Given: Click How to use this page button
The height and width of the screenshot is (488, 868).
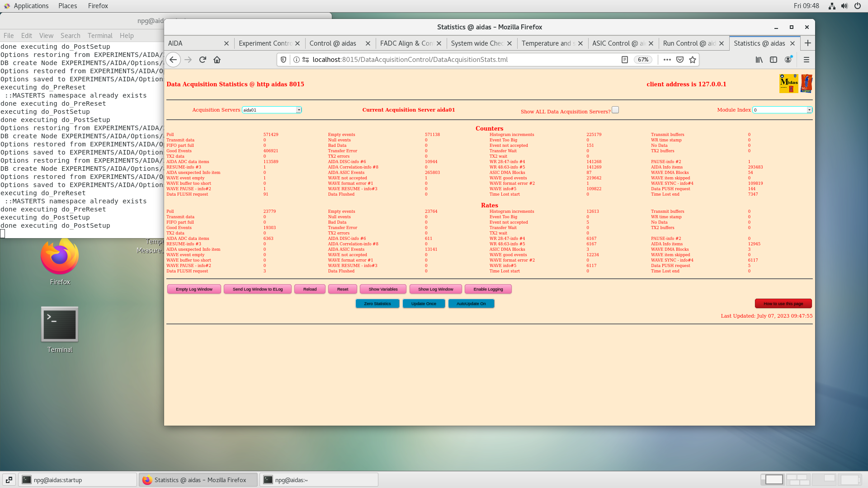Looking at the screenshot, I should click(x=783, y=304).
